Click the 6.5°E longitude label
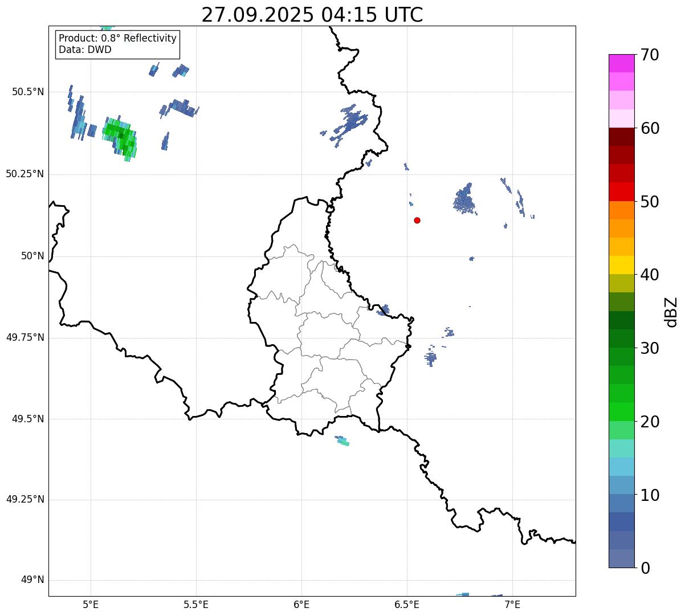 (x=407, y=604)
